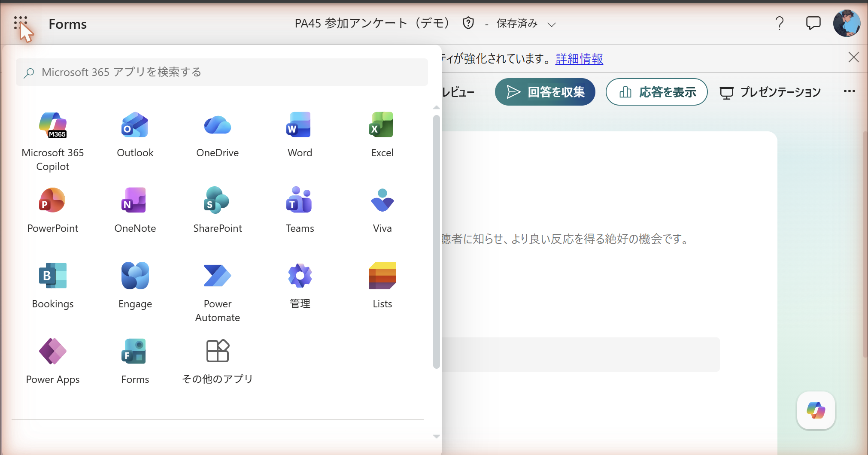
Task: Click the 応答を表示 button
Action: click(657, 92)
